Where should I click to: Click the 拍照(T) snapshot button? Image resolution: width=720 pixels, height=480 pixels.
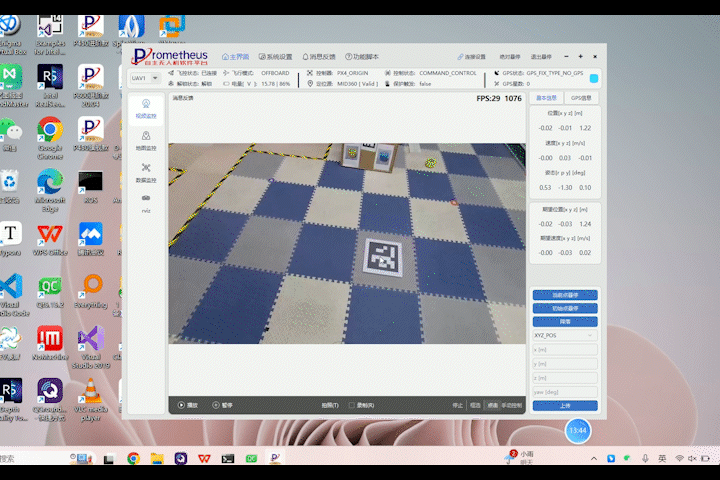tap(330, 405)
